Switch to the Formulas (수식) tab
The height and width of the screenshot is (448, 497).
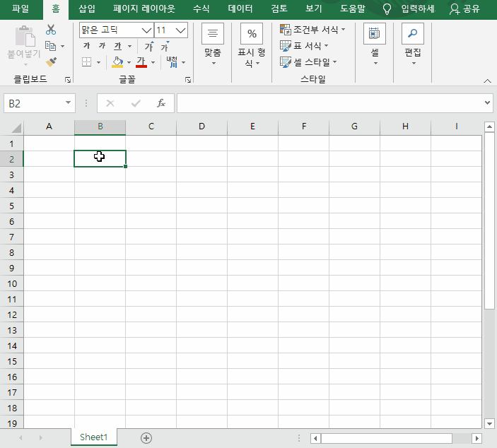click(201, 8)
